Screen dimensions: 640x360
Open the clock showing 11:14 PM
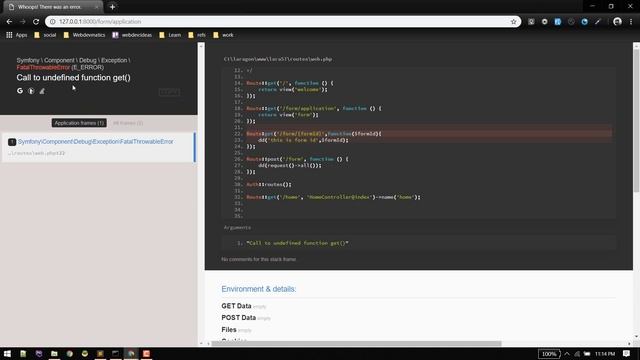point(605,354)
